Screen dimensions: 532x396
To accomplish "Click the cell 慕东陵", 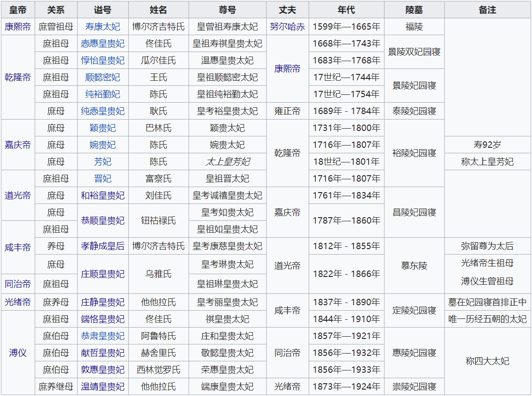I will click(414, 266).
